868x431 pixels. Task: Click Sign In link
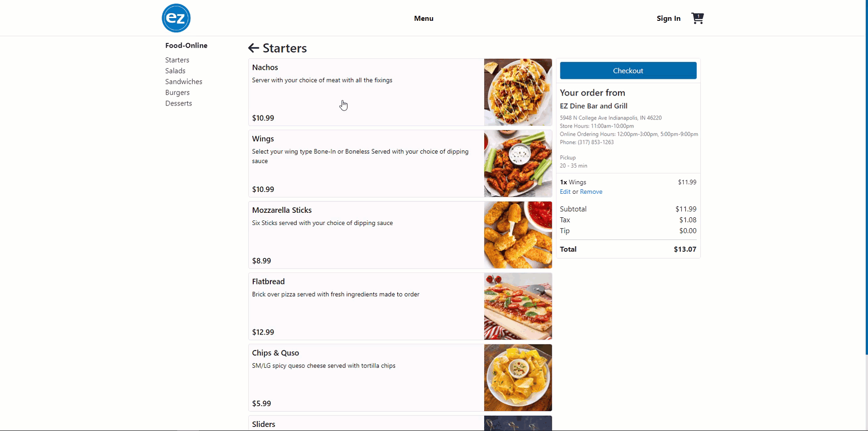click(668, 19)
